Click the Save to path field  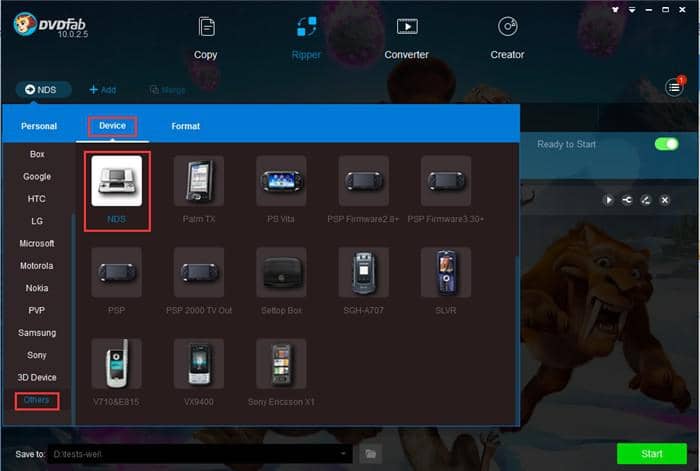[200, 454]
